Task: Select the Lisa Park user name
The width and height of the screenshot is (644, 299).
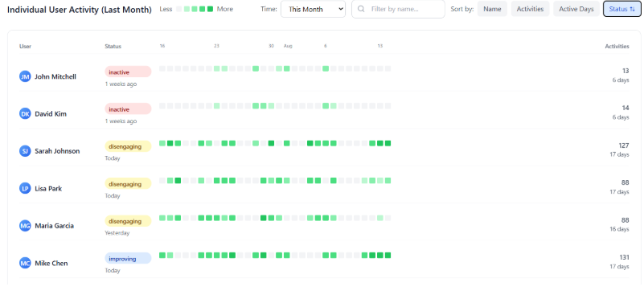Action: [x=48, y=189]
